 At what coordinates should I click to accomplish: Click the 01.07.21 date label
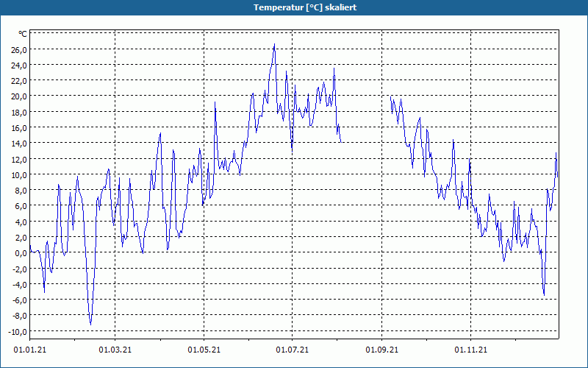coord(292,350)
